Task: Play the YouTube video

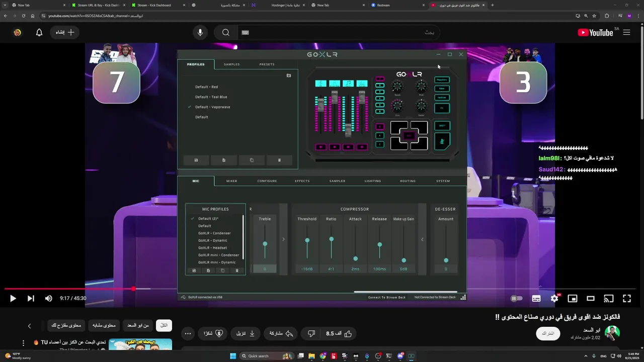Action: click(x=13, y=298)
